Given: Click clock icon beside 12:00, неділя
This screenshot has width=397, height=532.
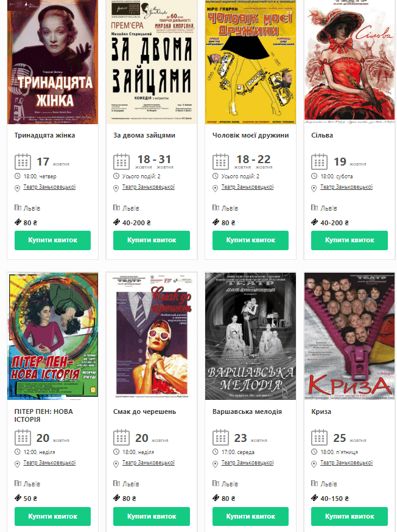Looking at the screenshot, I should 17,452.
